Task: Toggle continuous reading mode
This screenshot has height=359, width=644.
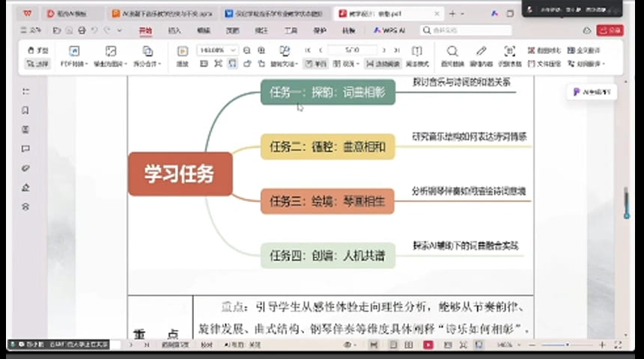Action: [x=383, y=64]
